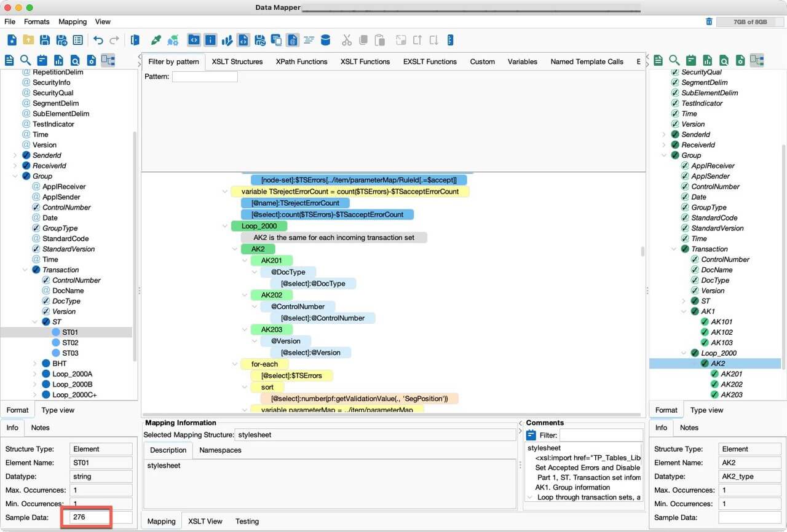Collapse the for-each mapping node
787x532 pixels.
pos(235,364)
